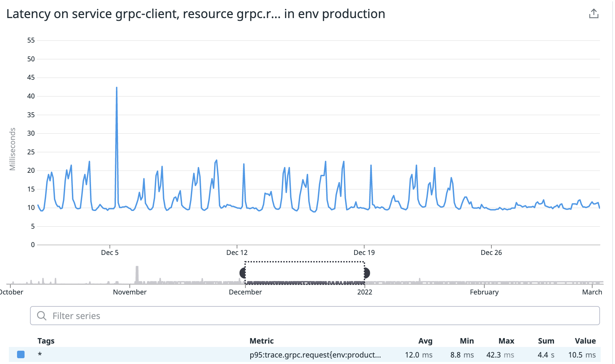The width and height of the screenshot is (615, 364).
Task: Click the Sum column header
Action: [x=546, y=340]
